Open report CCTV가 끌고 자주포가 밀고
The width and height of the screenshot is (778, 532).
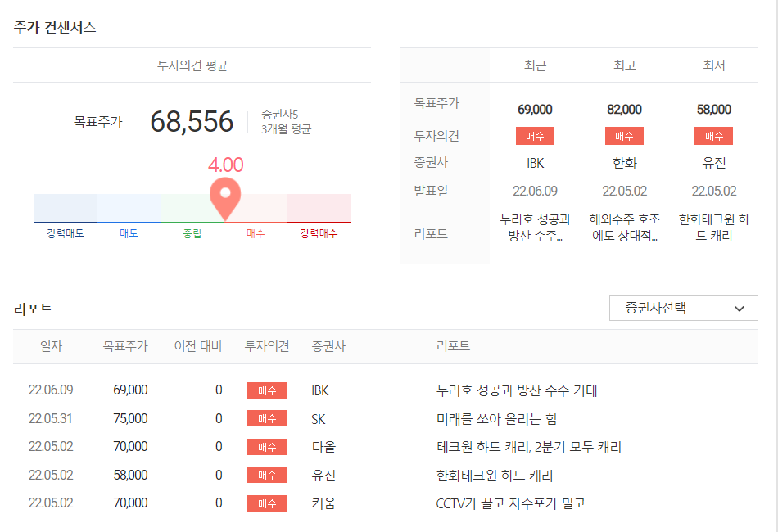point(510,503)
